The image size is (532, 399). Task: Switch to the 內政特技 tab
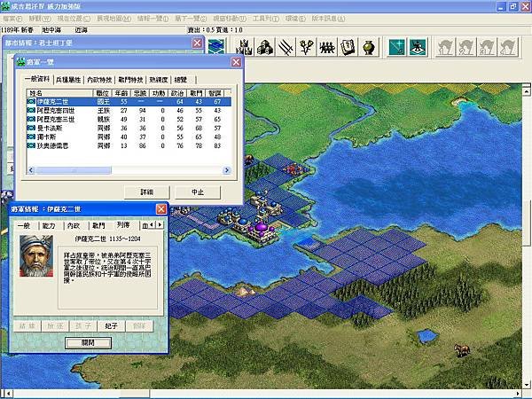[x=99, y=80]
